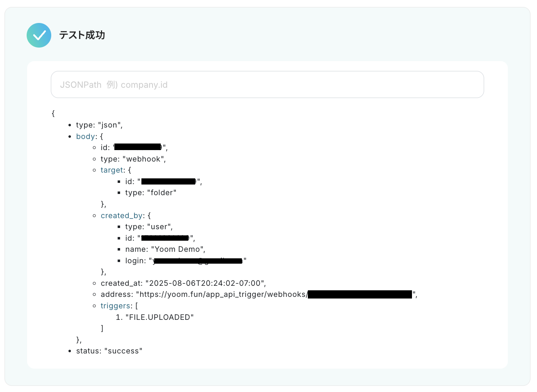Click the target id line
537x392 pixels.
[x=164, y=182]
